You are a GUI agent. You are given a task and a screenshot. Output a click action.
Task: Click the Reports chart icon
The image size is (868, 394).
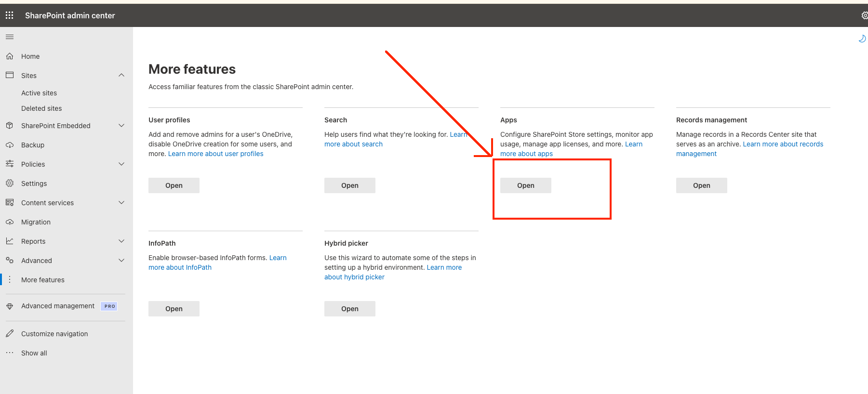(x=10, y=241)
